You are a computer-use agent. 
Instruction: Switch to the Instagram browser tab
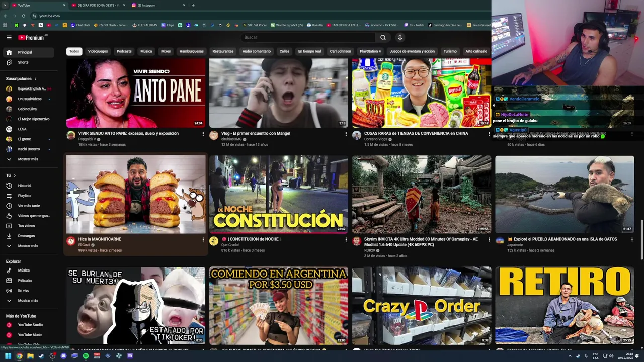pyautogui.click(x=157, y=5)
